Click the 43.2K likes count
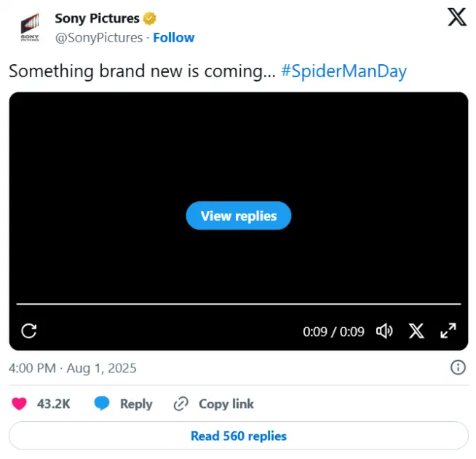 coord(53,404)
